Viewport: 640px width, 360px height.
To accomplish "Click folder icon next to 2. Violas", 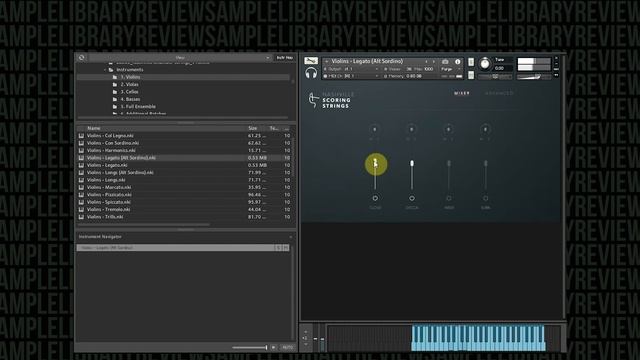I will coord(115,84).
